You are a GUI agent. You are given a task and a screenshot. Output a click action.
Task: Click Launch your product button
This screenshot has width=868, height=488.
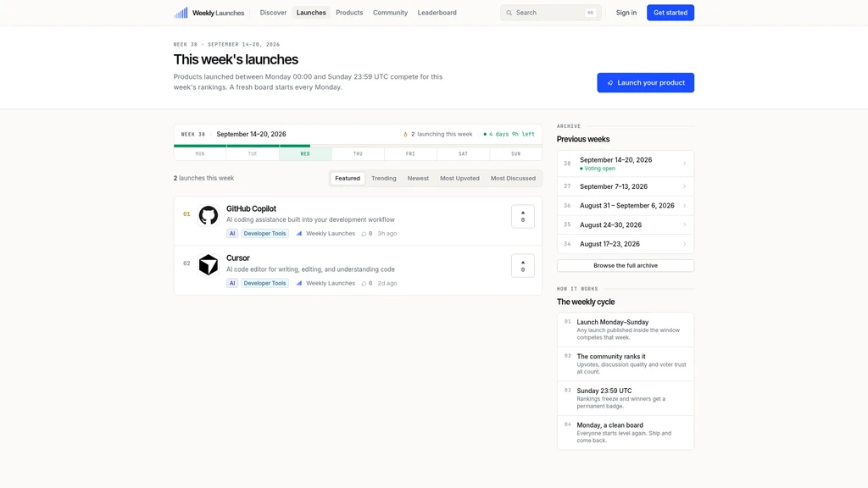[645, 82]
